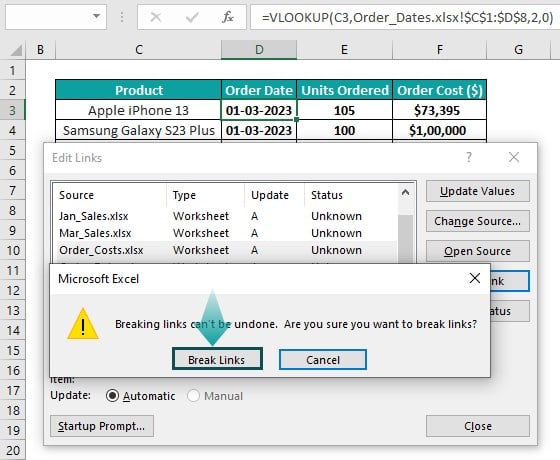This screenshot has height=460, width=560.
Task: Click the Startup Prompt button
Action: point(102,426)
